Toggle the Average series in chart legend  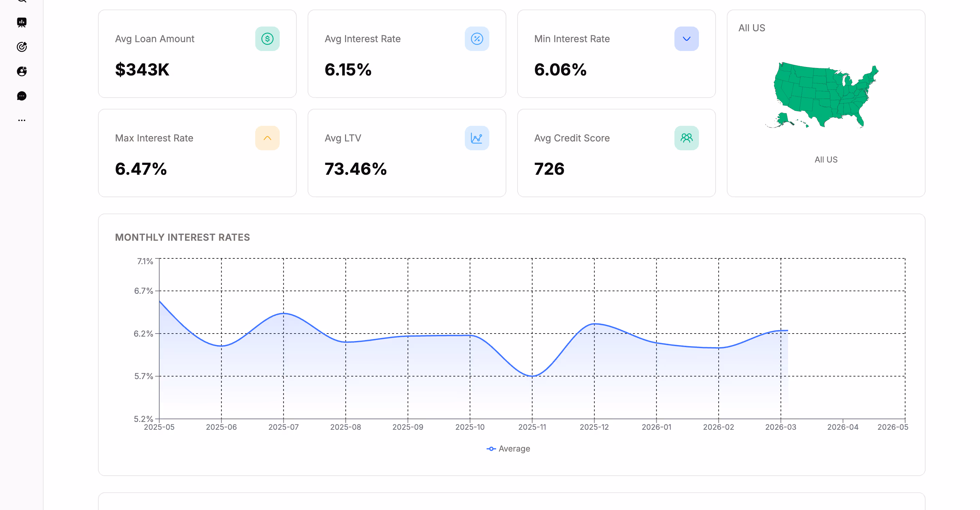pyautogui.click(x=508, y=449)
